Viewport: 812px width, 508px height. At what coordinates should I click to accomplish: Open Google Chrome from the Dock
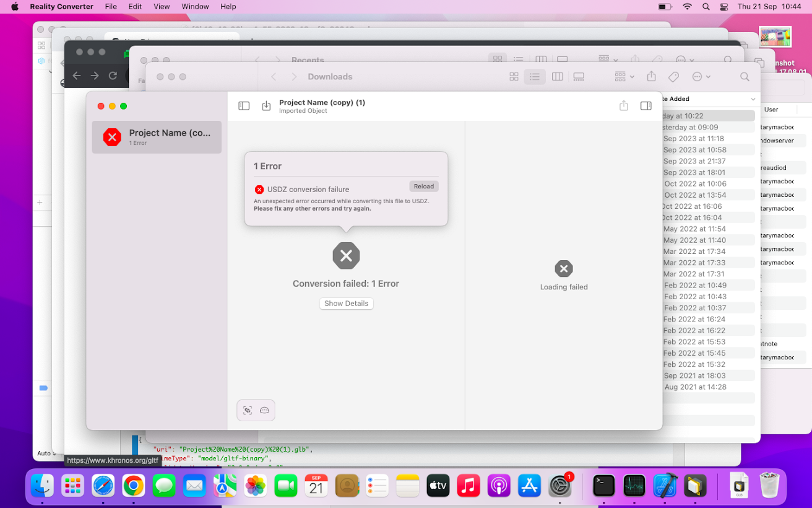tap(134, 486)
